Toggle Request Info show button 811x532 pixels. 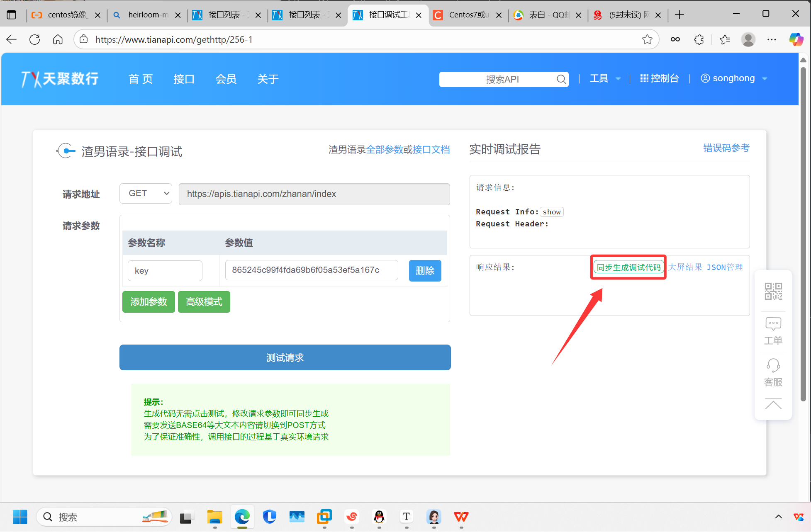click(551, 212)
